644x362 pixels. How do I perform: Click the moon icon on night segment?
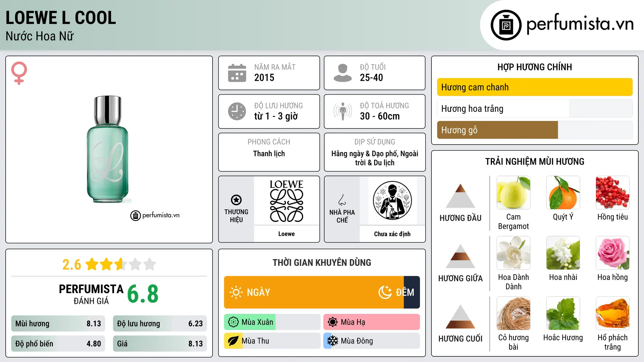pyautogui.click(x=385, y=292)
